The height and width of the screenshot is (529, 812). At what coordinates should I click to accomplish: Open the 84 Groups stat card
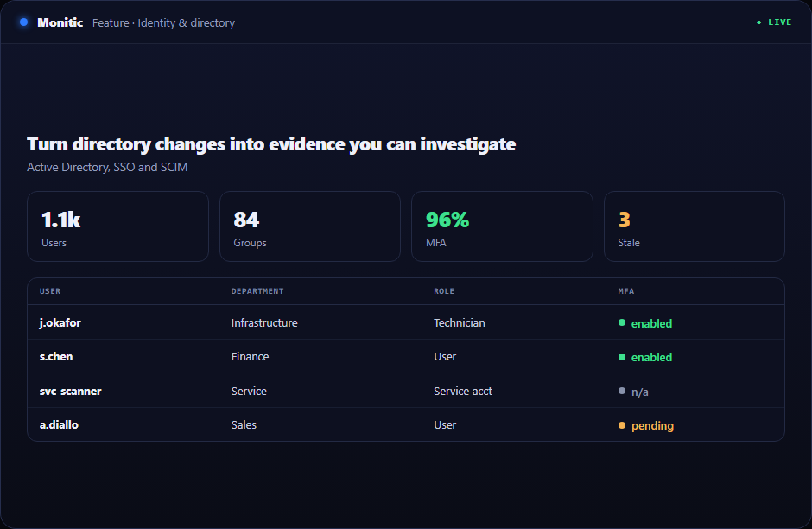[310, 226]
